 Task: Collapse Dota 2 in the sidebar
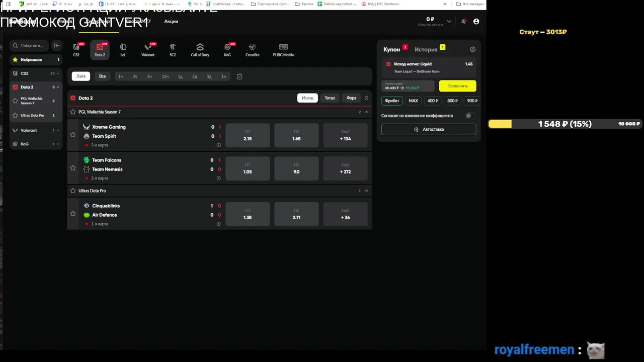point(58,87)
